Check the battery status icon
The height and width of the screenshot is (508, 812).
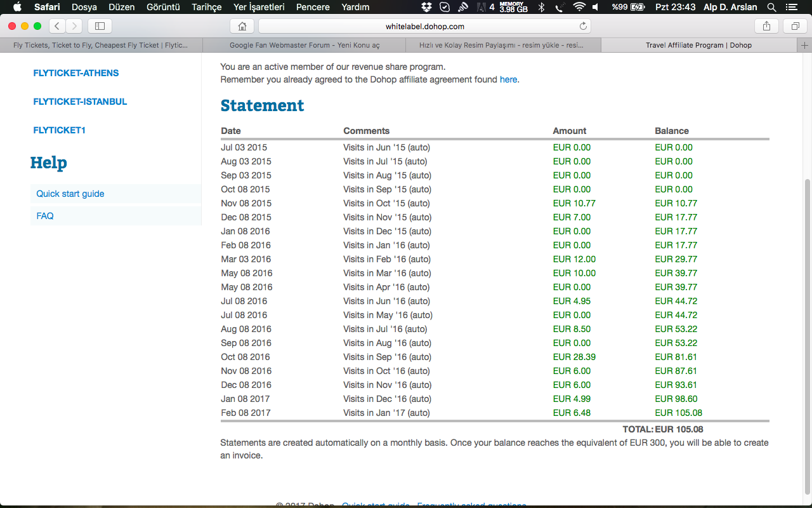638,7
